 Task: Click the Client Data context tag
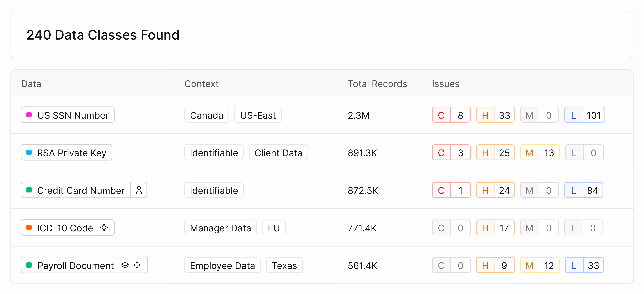click(278, 153)
